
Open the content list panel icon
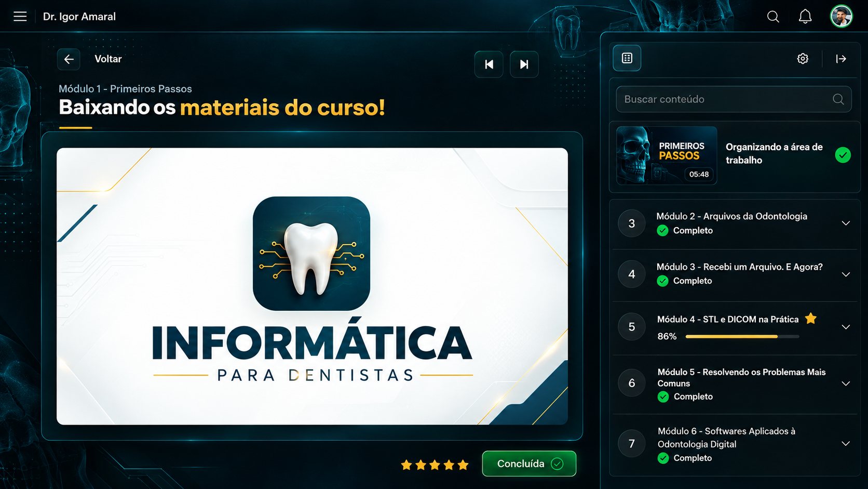click(627, 58)
